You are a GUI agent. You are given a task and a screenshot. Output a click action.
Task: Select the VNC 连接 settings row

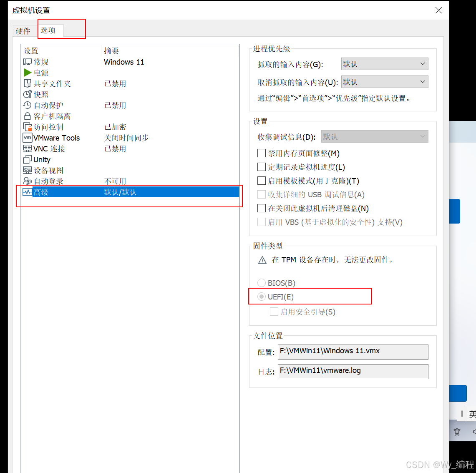click(x=130, y=149)
